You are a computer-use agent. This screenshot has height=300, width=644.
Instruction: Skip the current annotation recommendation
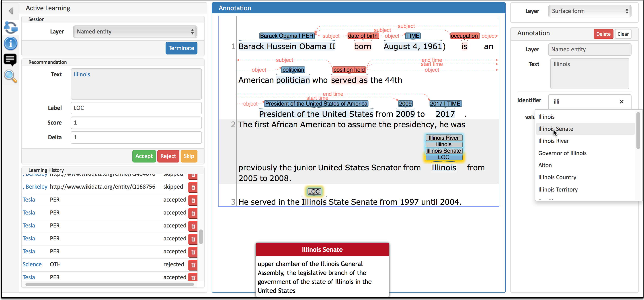pyautogui.click(x=188, y=156)
